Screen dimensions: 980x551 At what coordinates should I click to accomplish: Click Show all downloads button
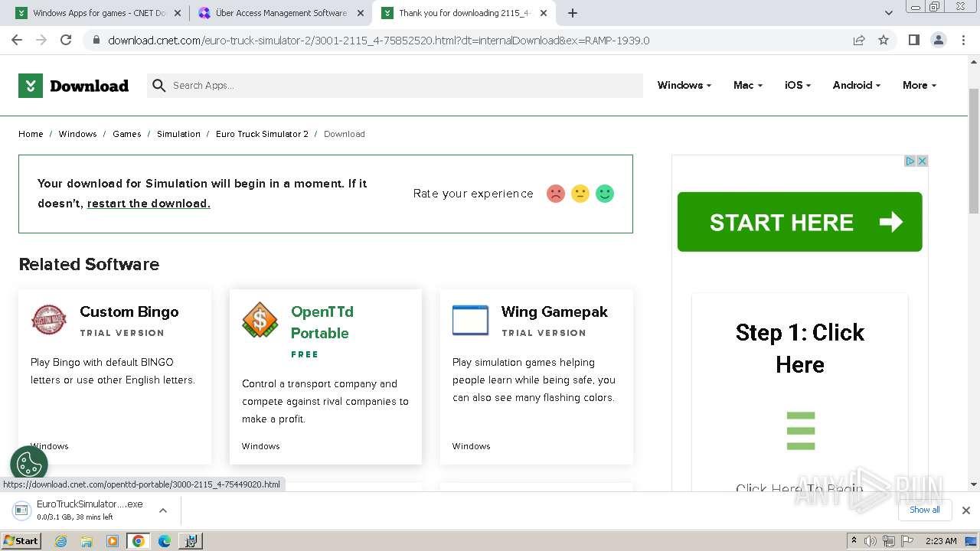click(x=925, y=510)
